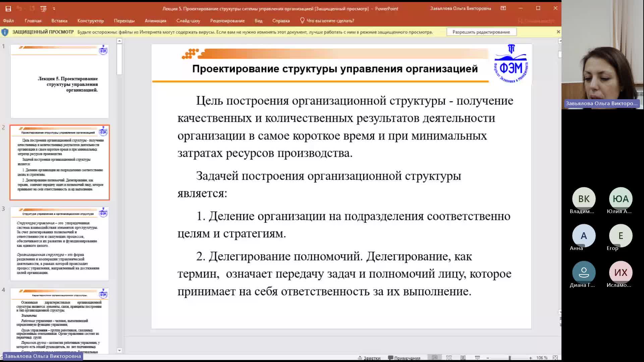Click the main editor scroll up arrow
Image resolution: width=644 pixels, height=362 pixels.
[559, 41]
